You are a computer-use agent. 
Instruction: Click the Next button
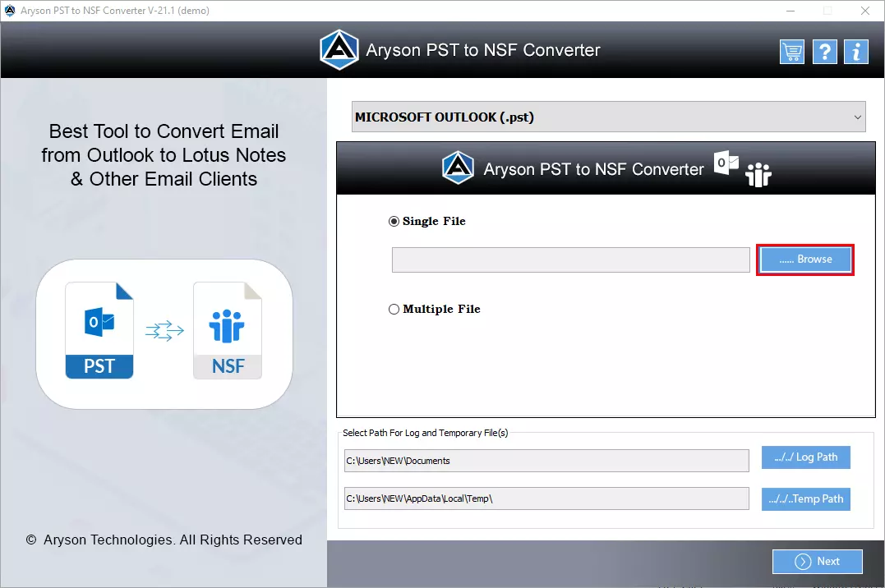click(x=818, y=562)
